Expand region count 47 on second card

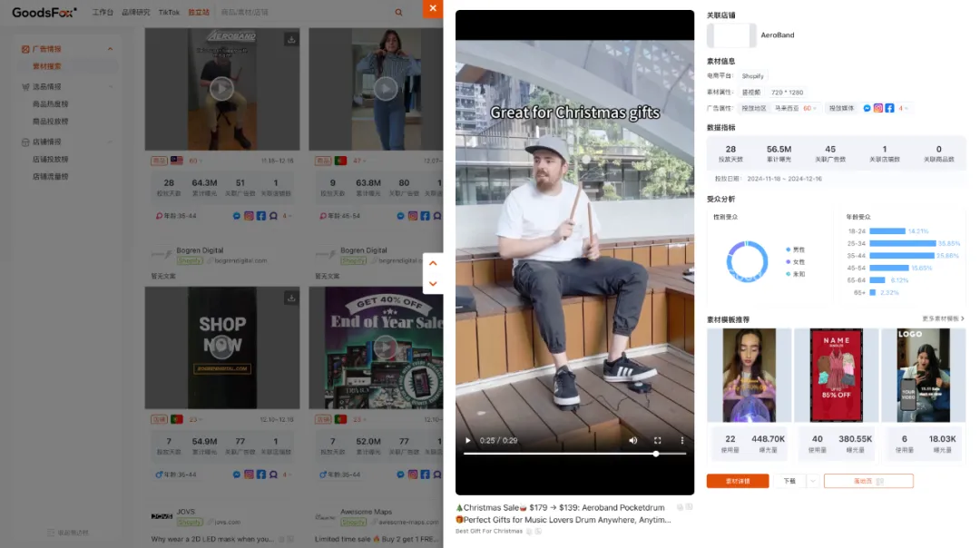pyautogui.click(x=359, y=161)
